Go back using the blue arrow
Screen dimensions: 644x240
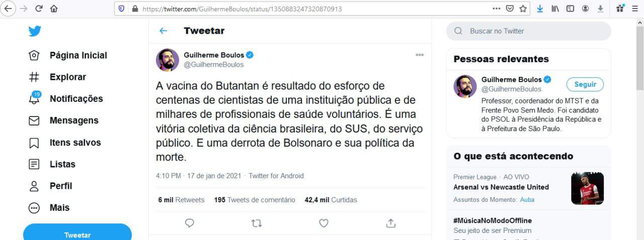point(163,31)
